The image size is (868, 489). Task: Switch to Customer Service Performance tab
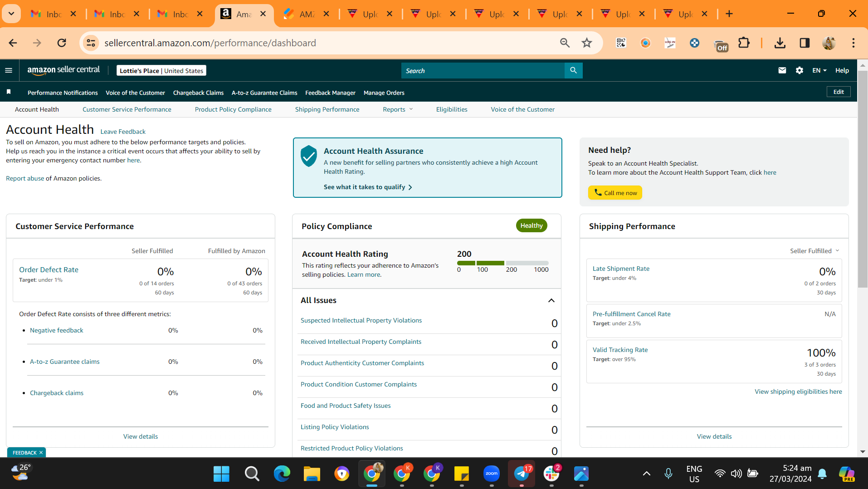pyautogui.click(x=127, y=109)
